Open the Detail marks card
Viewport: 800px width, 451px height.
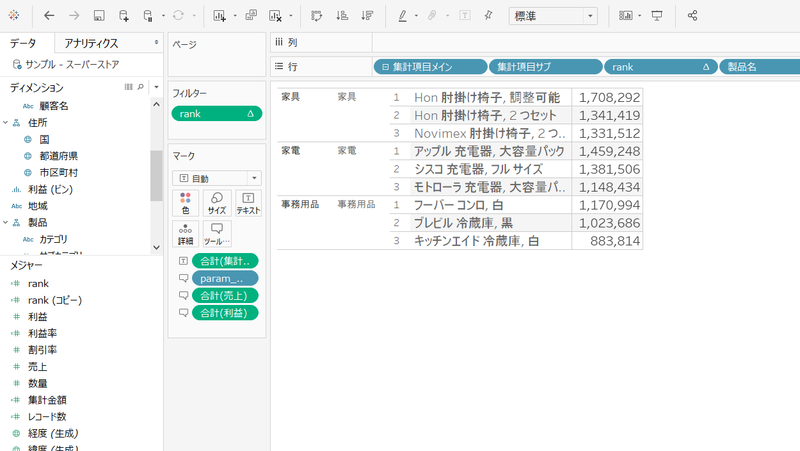click(186, 234)
